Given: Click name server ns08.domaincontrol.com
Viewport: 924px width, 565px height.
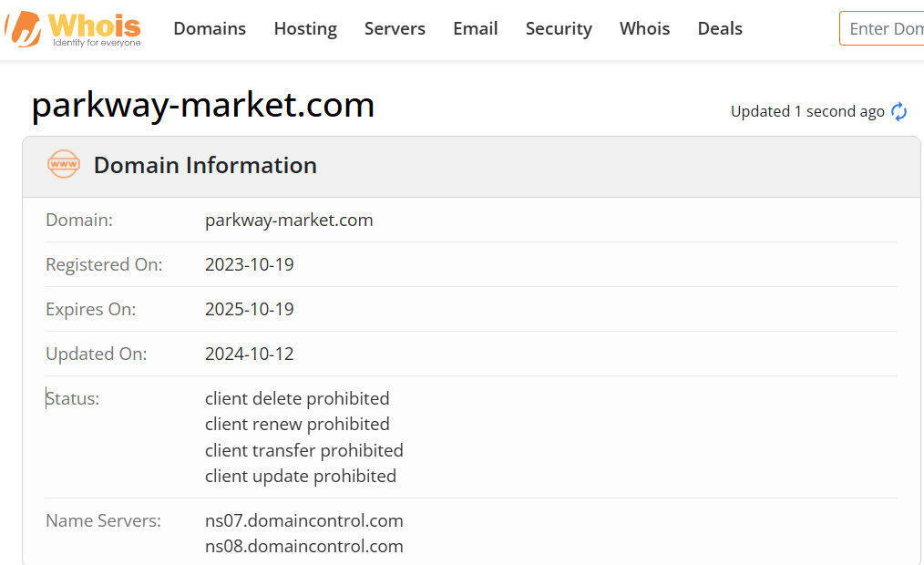Looking at the screenshot, I should coord(304,546).
